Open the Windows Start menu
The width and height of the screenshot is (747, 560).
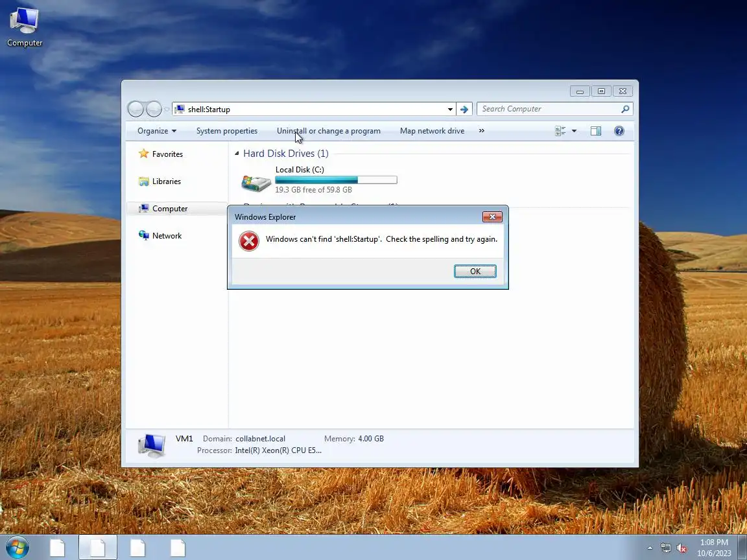click(x=17, y=547)
